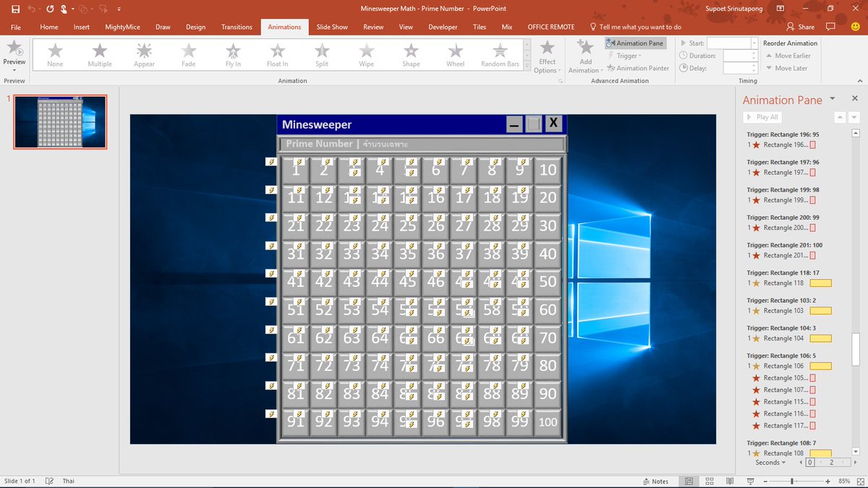Click the Animation Painter tool

point(638,68)
